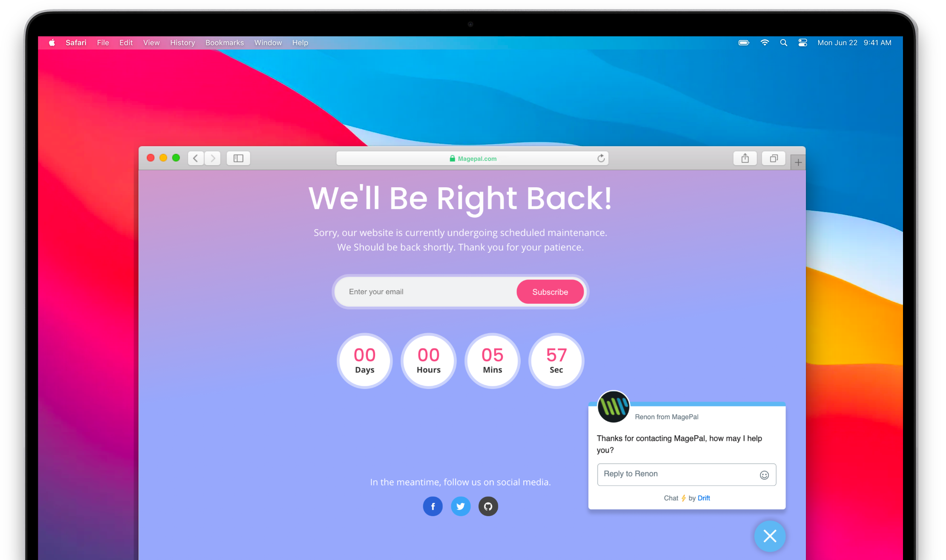Click the Safari share icon

745,158
